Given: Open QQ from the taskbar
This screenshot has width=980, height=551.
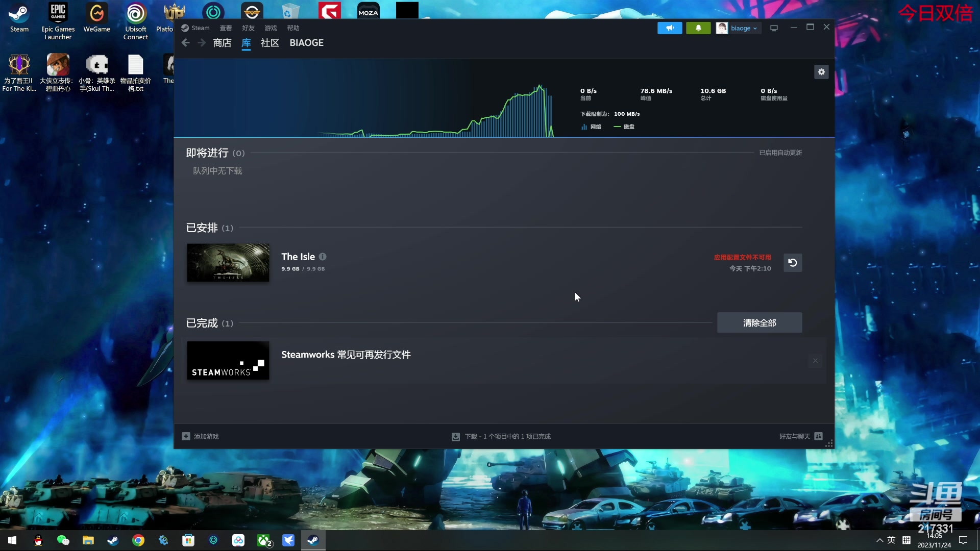Looking at the screenshot, I should 38,540.
